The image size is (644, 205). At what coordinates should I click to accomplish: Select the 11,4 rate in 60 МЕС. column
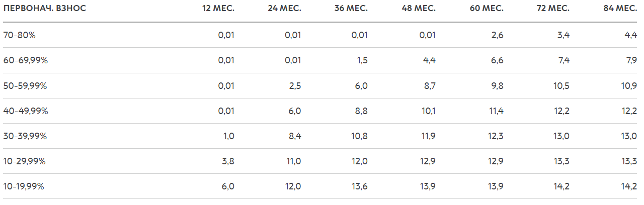click(496, 111)
